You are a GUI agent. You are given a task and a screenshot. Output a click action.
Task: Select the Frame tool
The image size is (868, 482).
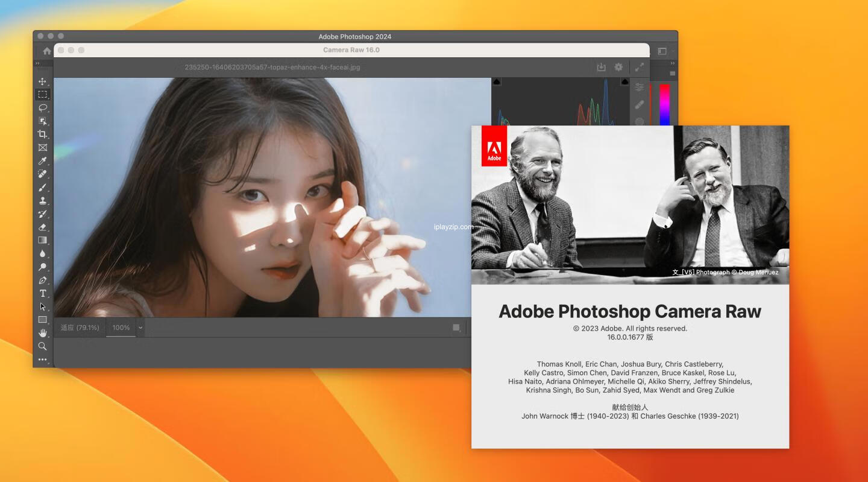42,148
